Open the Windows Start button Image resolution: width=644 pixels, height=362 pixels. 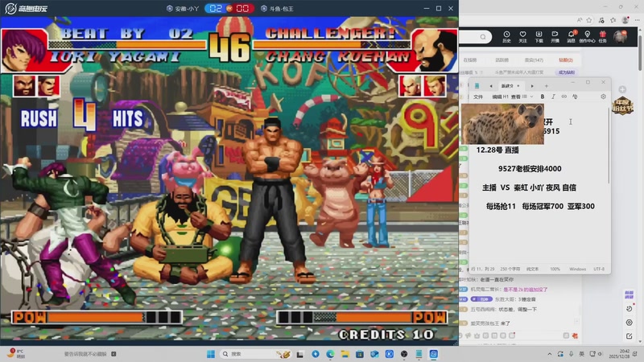211,354
